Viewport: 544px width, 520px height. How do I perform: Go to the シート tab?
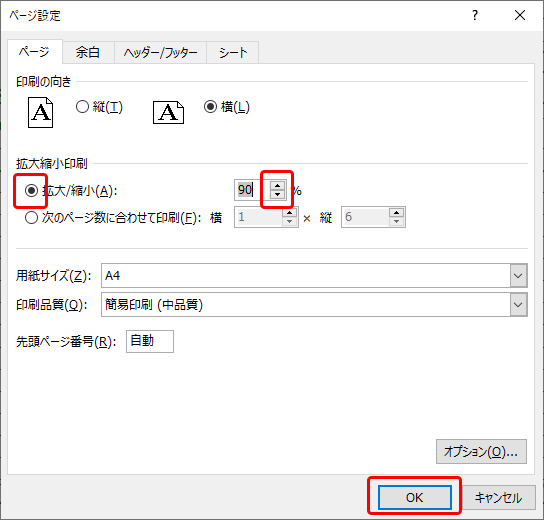233,52
